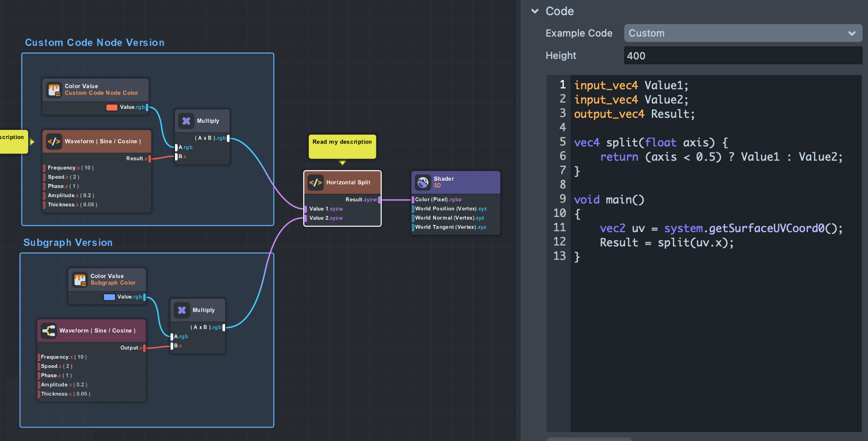This screenshot has width=868, height=441.
Task: Click the Height input field
Action: (743, 56)
